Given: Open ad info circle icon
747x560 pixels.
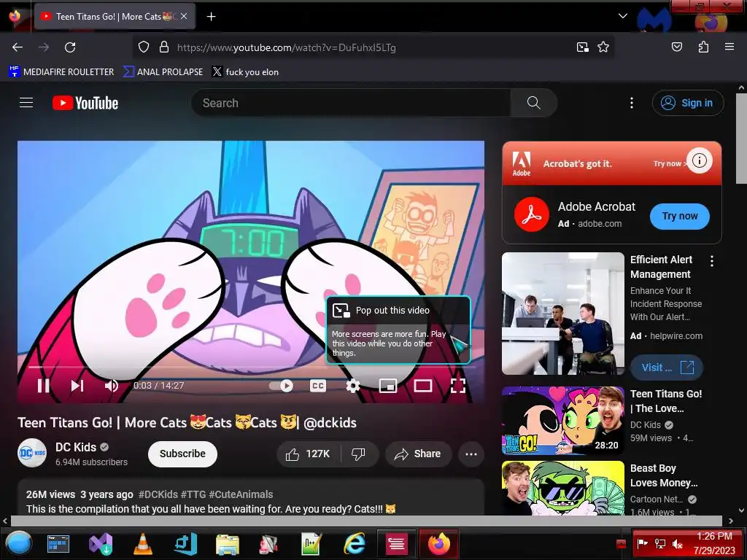Looking at the screenshot, I should pyautogui.click(x=700, y=160).
